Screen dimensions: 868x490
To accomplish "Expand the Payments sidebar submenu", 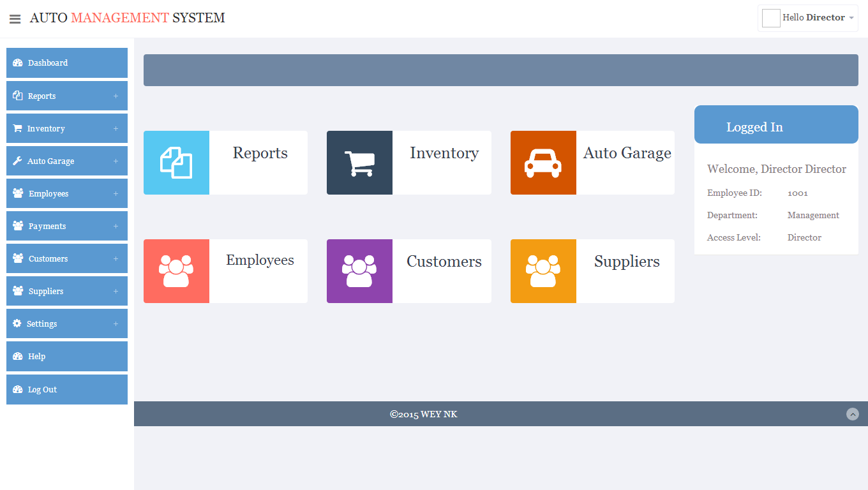I will coord(116,226).
